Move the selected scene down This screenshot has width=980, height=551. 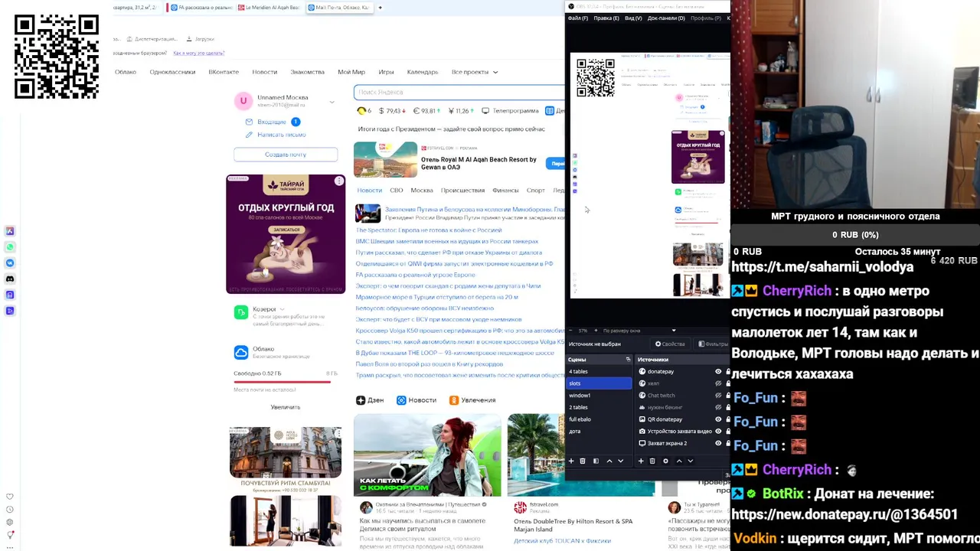[621, 461]
